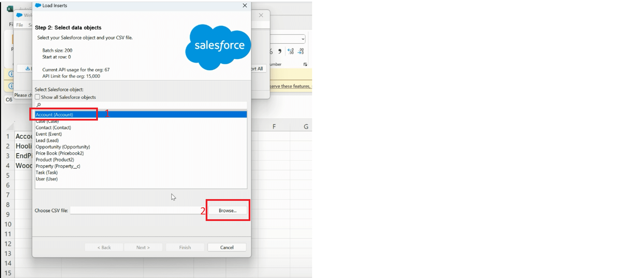Enable Show all Salesforce objects checkbox
644x278 pixels.
coord(38,97)
